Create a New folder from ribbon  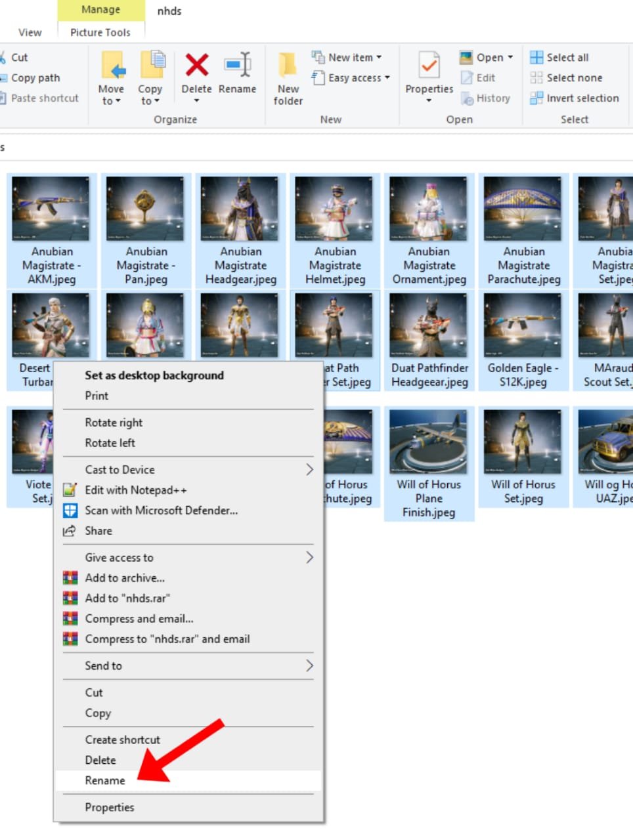tap(288, 79)
